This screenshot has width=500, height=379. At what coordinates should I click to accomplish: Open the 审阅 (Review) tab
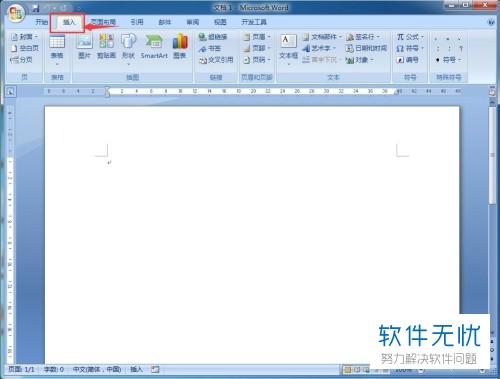tap(192, 22)
